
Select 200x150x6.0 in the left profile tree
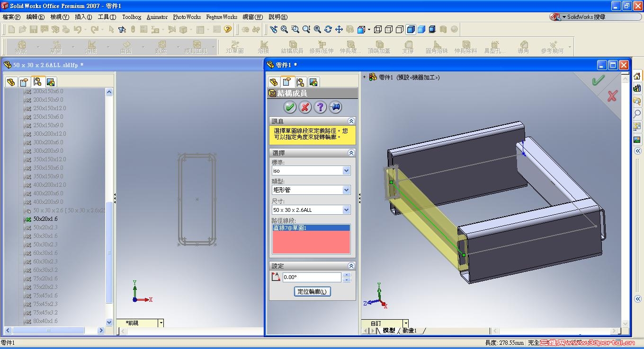click(x=48, y=91)
